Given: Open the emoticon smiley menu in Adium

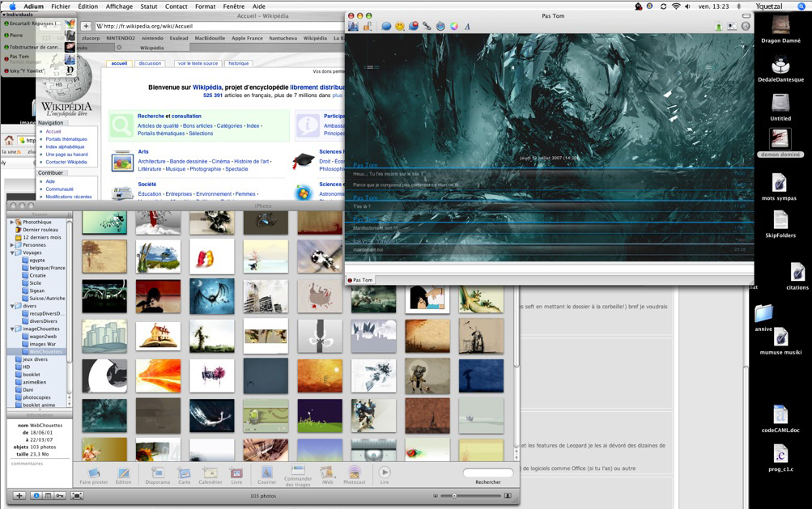Looking at the screenshot, I should [x=400, y=26].
